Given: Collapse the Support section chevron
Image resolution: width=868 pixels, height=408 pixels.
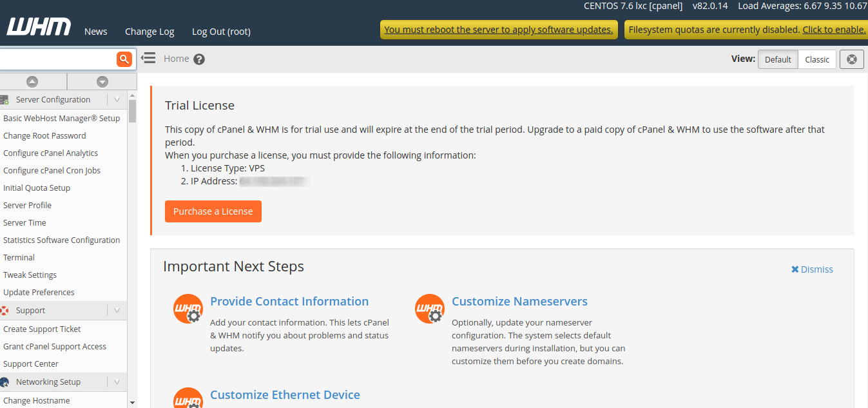Looking at the screenshot, I should tap(117, 311).
